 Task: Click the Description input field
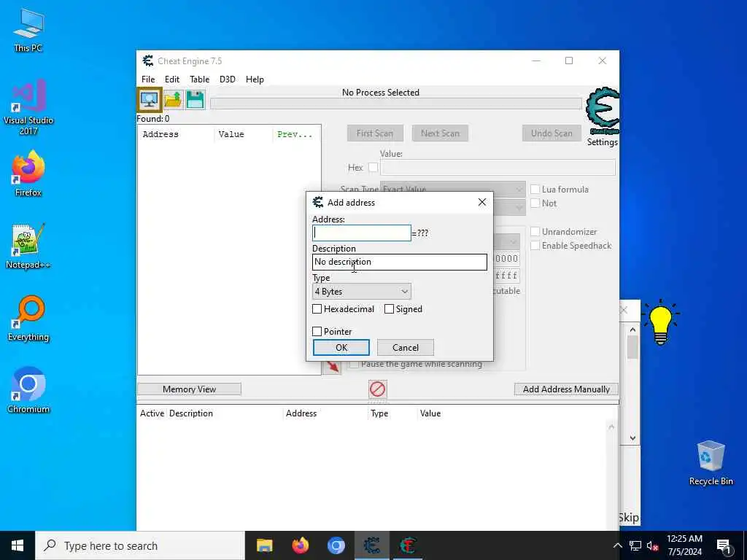coord(400,262)
